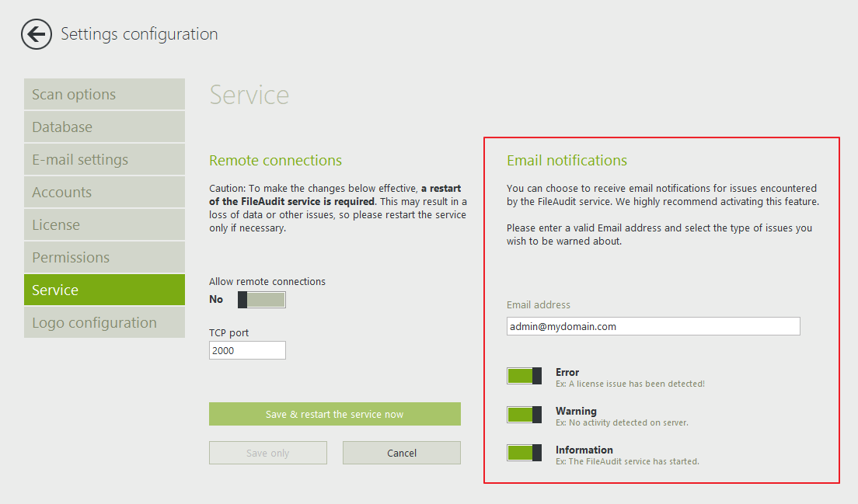Viewport: 858px width, 504px height.
Task: Select the Accounts menu item
Action: pyautogui.click(x=104, y=193)
